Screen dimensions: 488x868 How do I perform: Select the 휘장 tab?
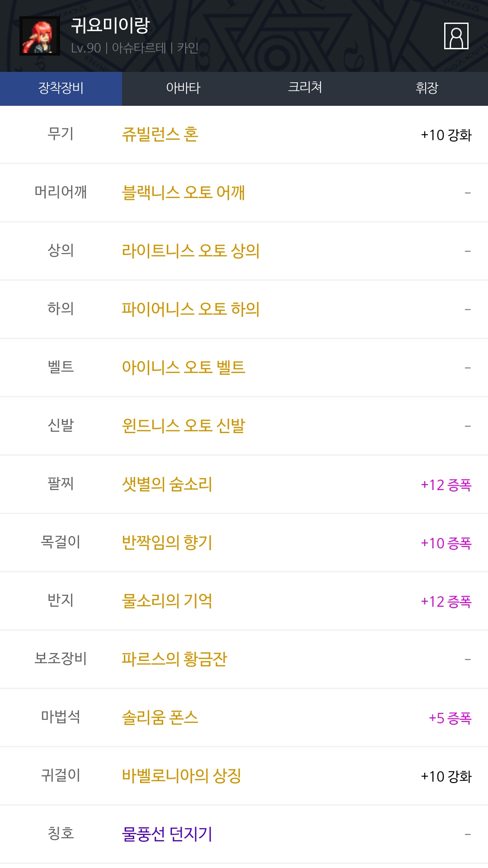(x=427, y=88)
